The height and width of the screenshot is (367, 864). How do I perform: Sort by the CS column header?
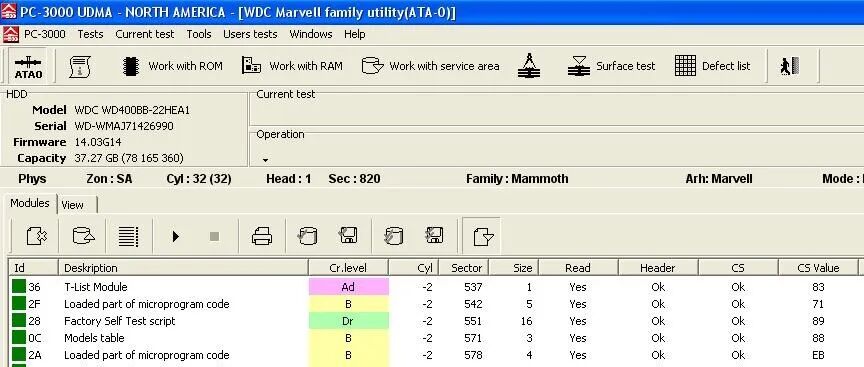(x=738, y=268)
